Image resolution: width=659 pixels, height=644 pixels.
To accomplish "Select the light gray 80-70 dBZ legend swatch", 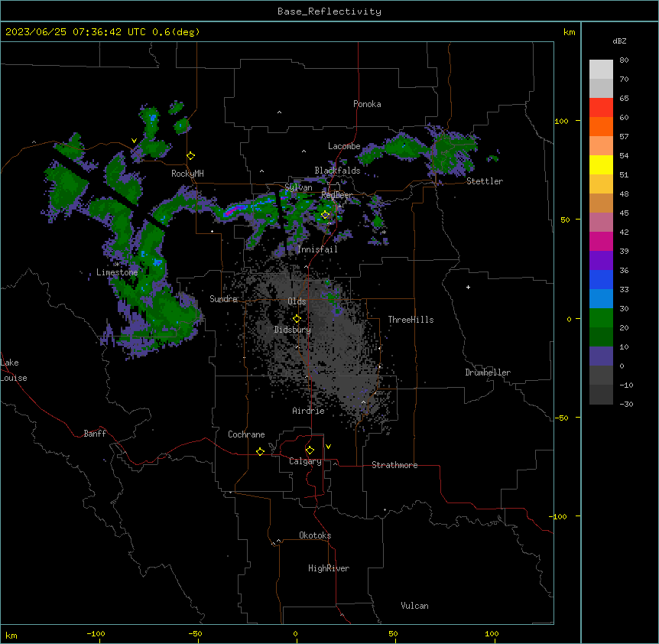I will (601, 70).
